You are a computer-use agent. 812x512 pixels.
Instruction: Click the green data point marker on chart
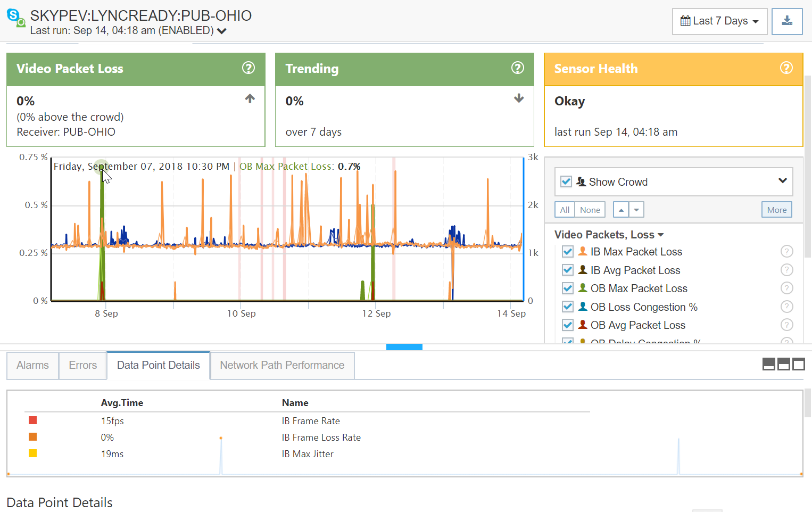[x=101, y=167]
